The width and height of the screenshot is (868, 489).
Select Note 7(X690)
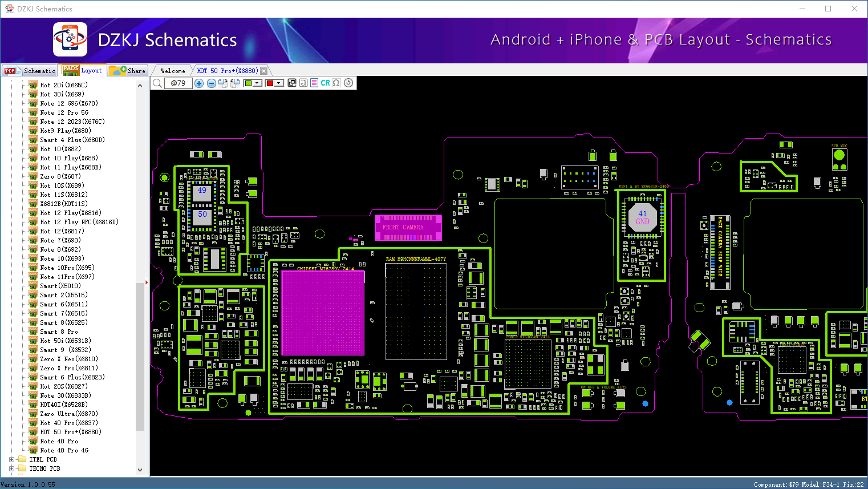60,240
